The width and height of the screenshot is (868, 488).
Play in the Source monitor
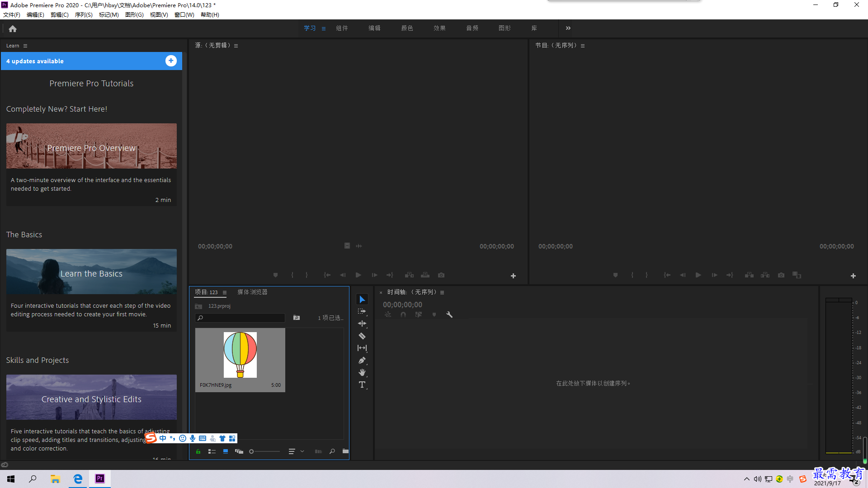[359, 275]
